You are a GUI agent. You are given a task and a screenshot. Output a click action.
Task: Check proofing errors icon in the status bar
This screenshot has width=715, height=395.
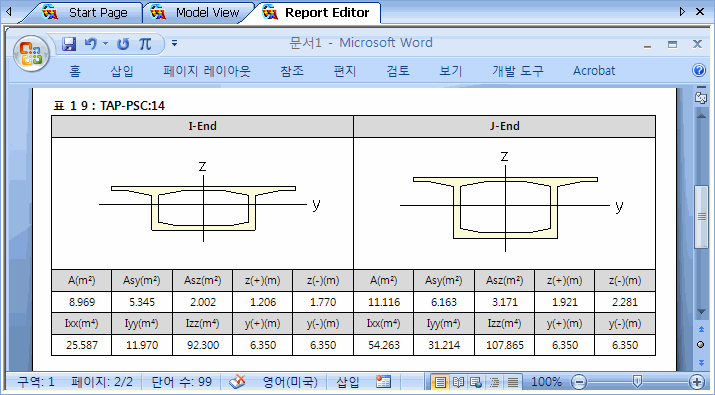(x=237, y=381)
